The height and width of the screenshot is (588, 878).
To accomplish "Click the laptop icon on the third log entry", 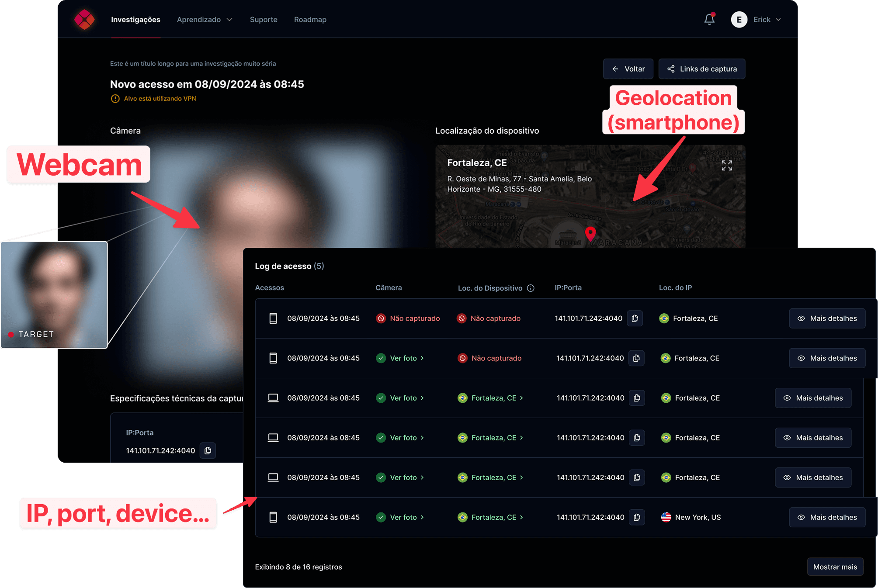I will [273, 398].
